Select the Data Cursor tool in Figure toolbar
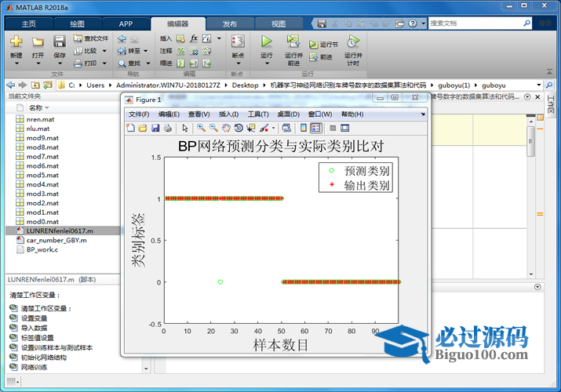This screenshot has width=561, height=392. tap(251, 128)
